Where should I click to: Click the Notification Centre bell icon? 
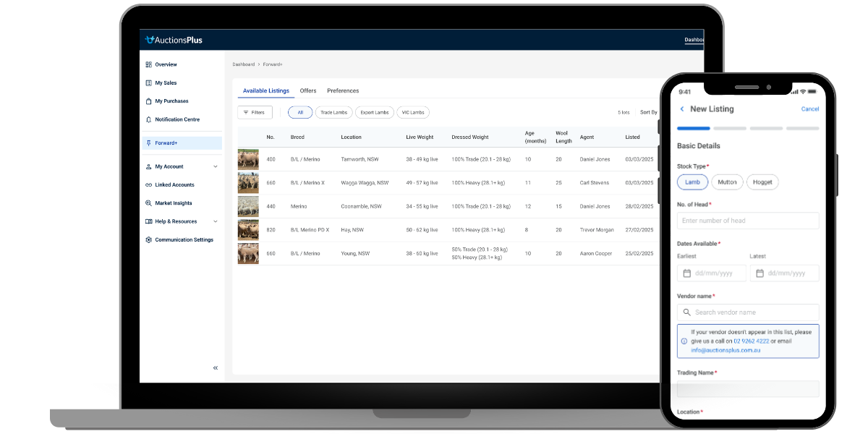tap(148, 119)
